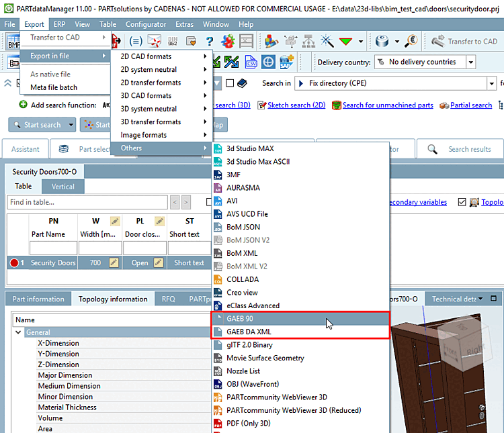
Task: Click the euro price toolbar icon
Action: [x=411, y=41]
